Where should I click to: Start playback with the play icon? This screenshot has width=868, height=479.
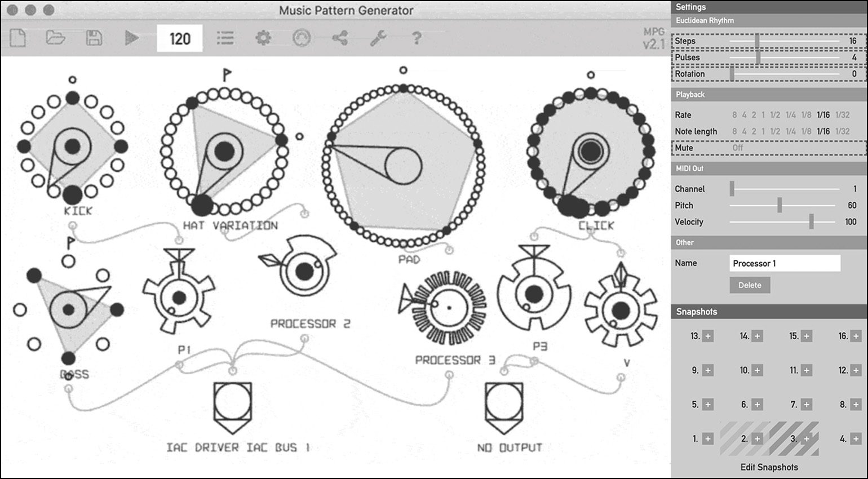tap(132, 38)
